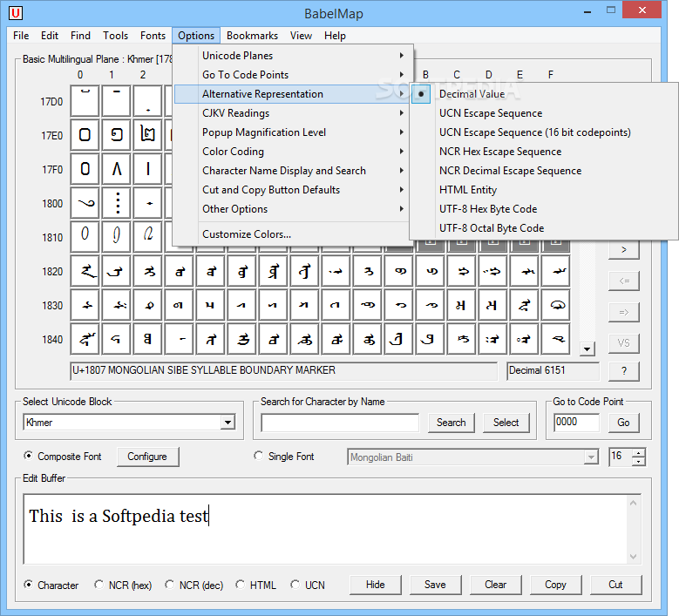Screen dimensions: 679x616
Task: Select the character cell in row 1820 column 7
Action: tap(304, 272)
